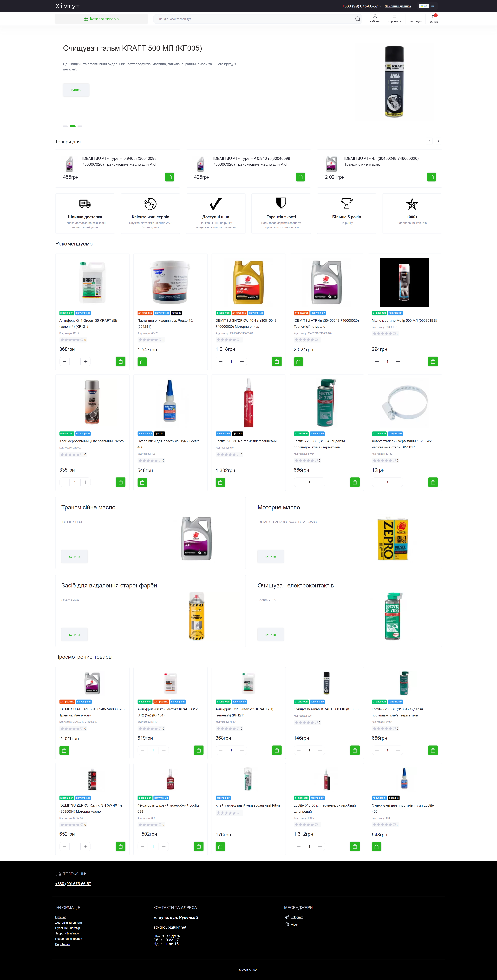Click купити on the KRAFT brake cleaner banner
Screen dimensions: 497x980
[x=76, y=90]
